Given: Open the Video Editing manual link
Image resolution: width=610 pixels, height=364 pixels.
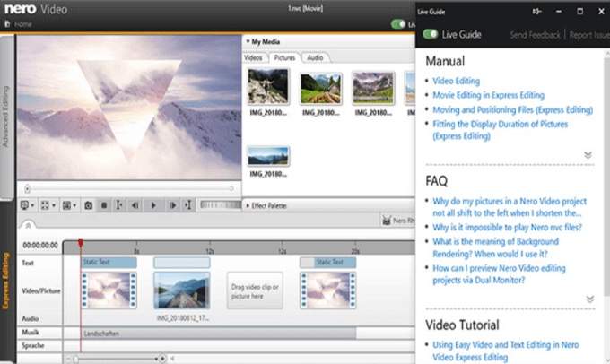Looking at the screenshot, I should (457, 81).
